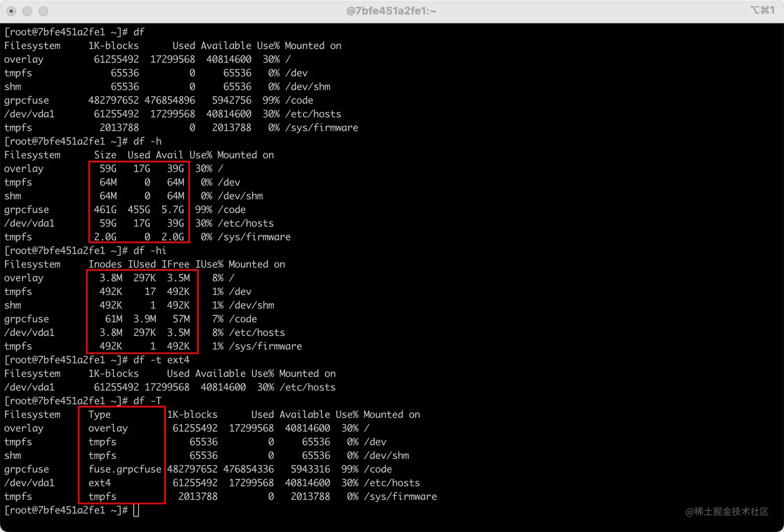
Task: Click value 476854896 in grpcfuse row
Action: 170,100
